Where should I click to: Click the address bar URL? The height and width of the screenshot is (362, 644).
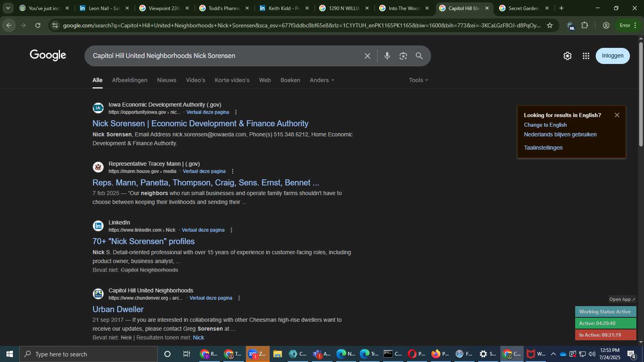[302, 25]
